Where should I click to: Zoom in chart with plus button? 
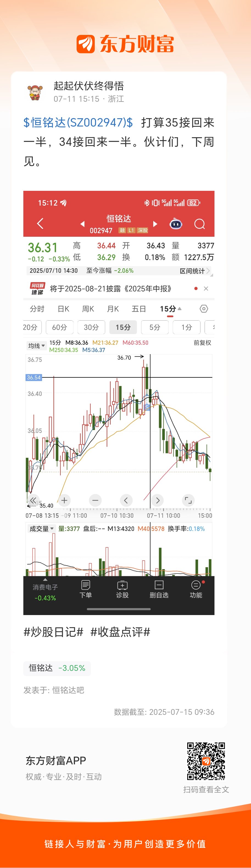pos(65,500)
